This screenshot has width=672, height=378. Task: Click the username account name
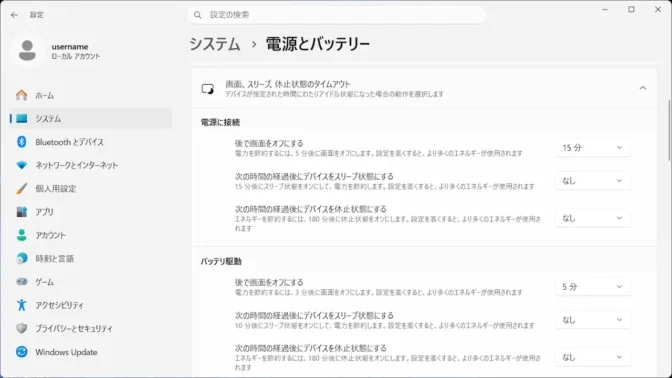[70, 46]
